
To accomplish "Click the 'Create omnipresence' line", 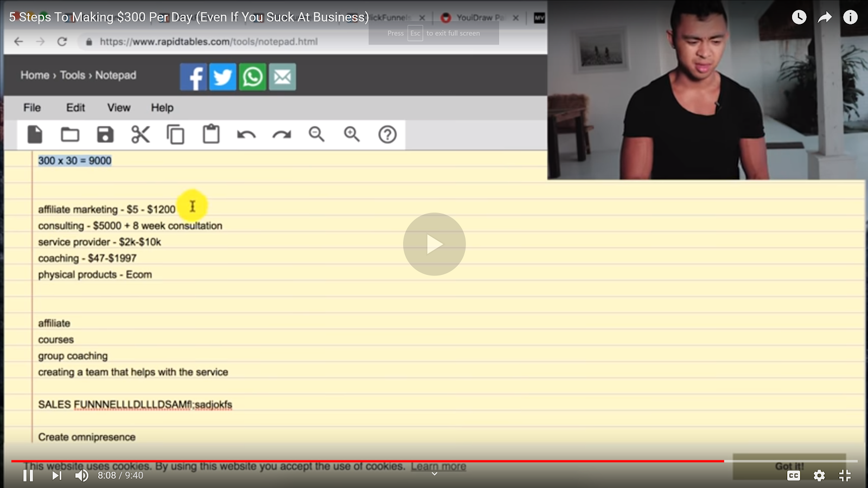I will 87,437.
